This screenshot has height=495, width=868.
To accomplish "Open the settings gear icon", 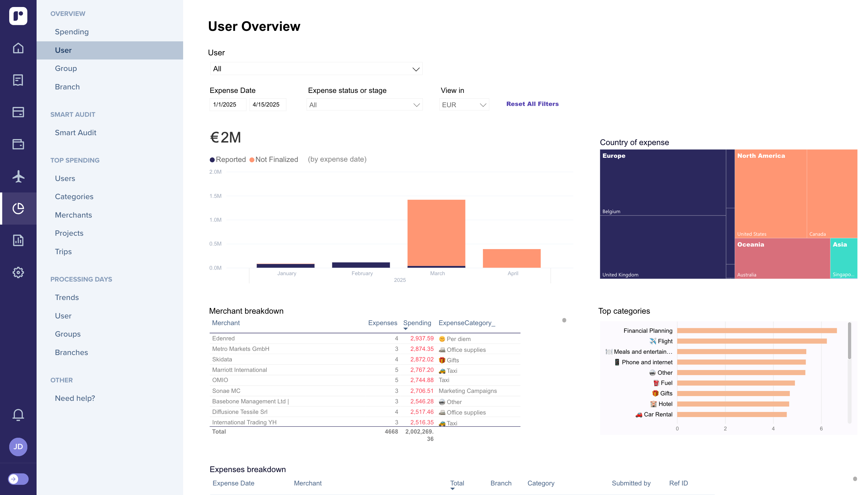I will 18,272.
